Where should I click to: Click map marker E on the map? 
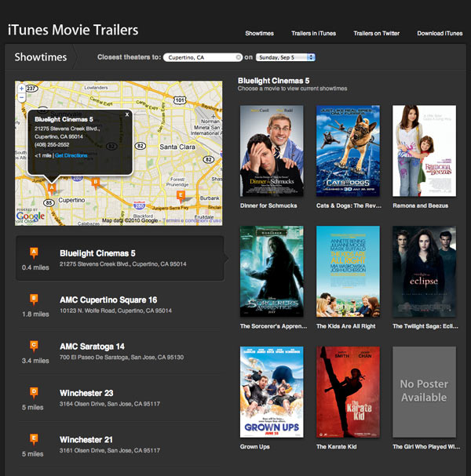click(181, 195)
